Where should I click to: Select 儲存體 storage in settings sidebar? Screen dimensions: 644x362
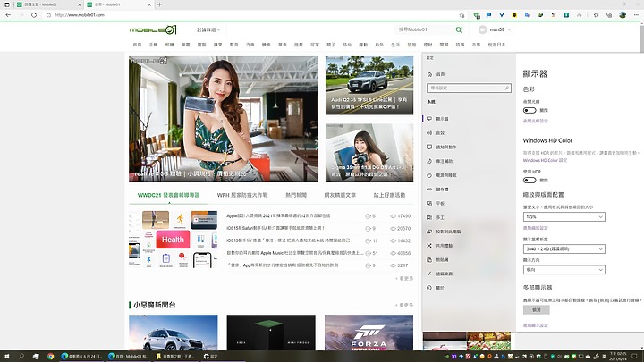point(442,189)
